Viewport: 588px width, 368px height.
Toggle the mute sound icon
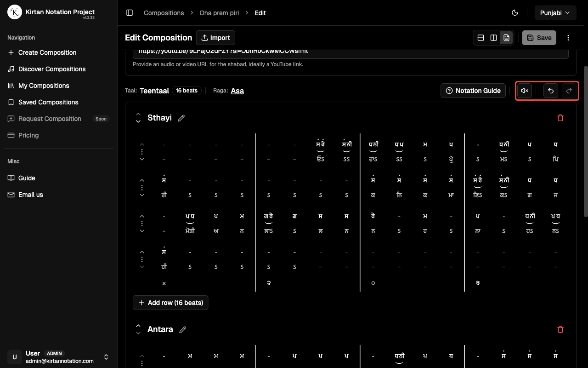click(525, 91)
